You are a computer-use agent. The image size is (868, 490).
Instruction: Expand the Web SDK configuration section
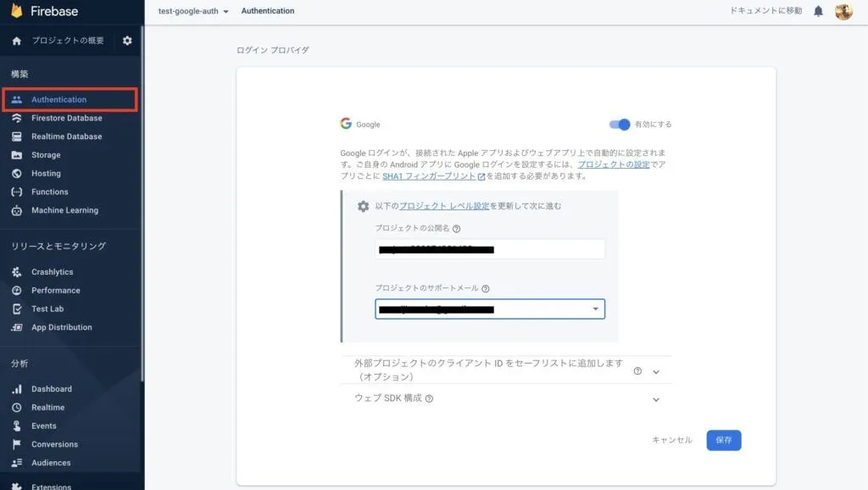point(655,399)
